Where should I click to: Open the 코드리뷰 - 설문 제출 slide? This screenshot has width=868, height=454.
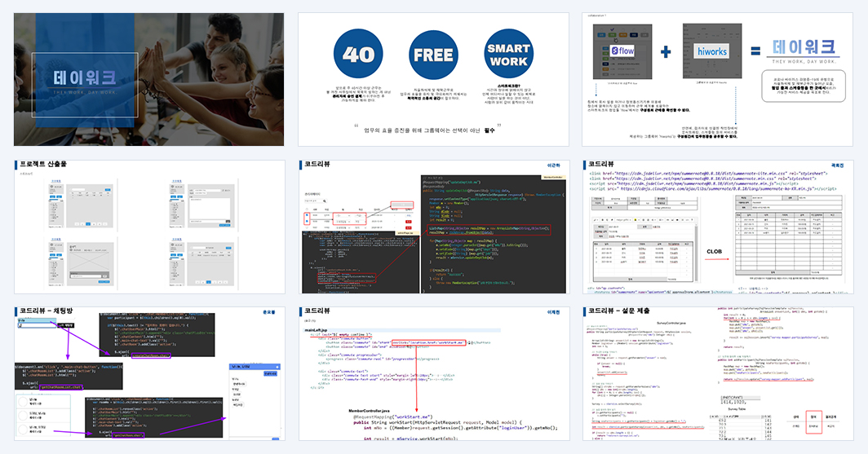click(x=718, y=374)
